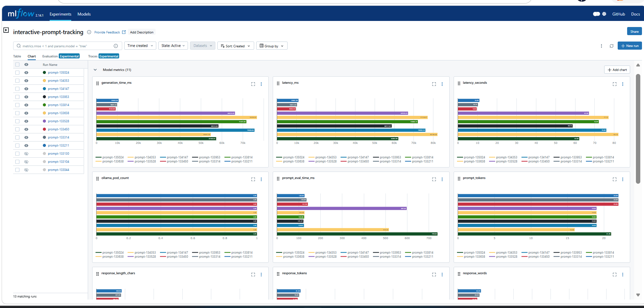Screen dimensions: 644x308
Task: Expand latency_ms chart to fullscreen
Action: (x=434, y=84)
